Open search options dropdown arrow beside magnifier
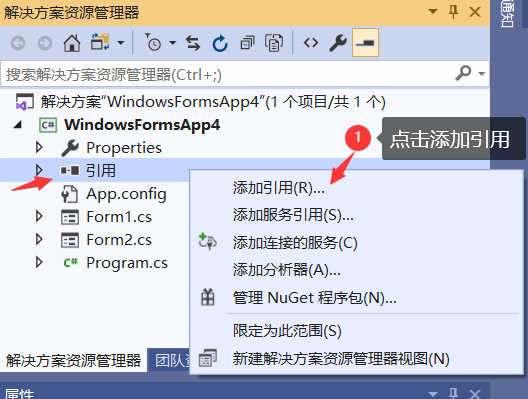528x399 pixels. (482, 73)
